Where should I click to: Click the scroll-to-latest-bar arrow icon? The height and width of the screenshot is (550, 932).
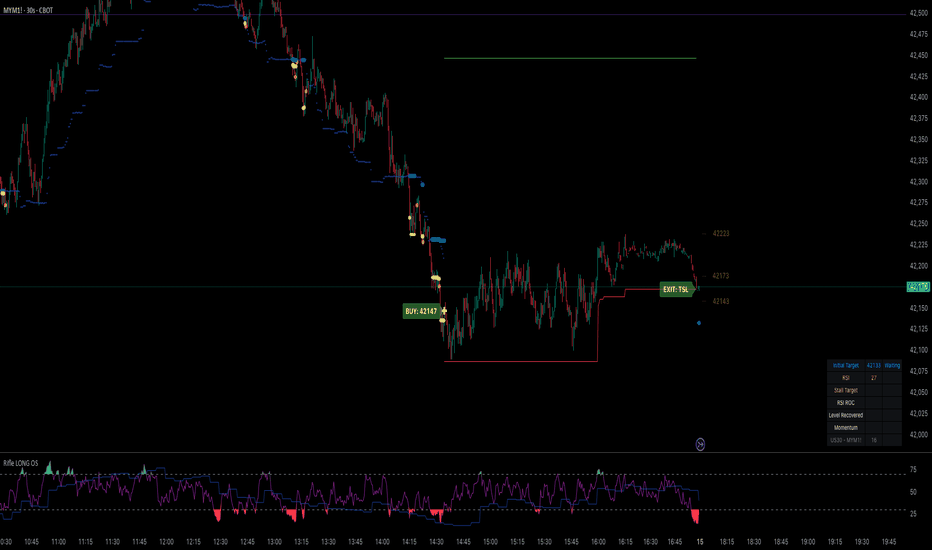pos(700,444)
